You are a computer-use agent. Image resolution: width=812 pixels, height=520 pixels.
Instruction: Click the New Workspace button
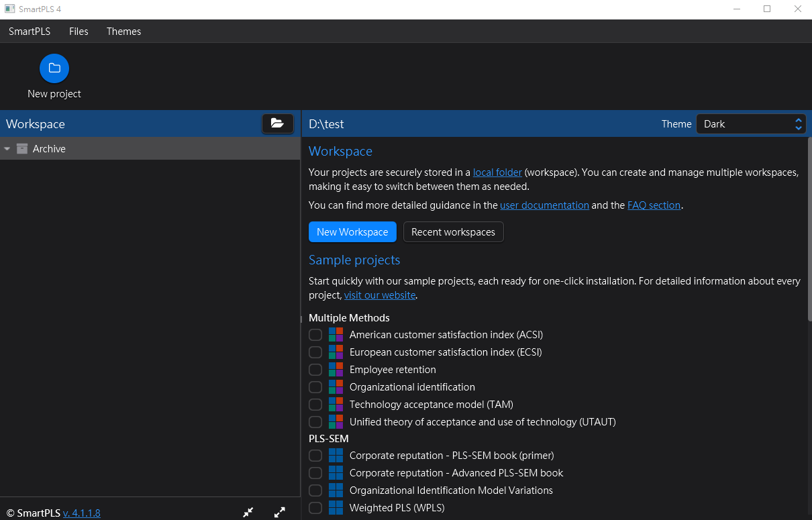click(x=352, y=232)
